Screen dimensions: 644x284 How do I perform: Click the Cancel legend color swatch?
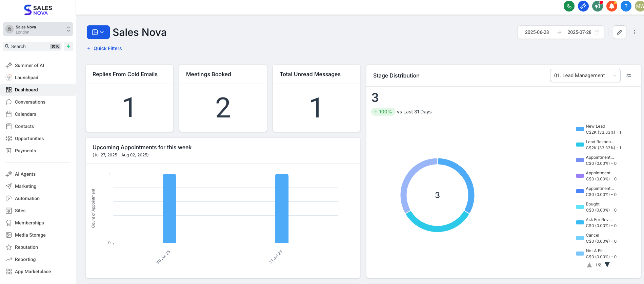(x=580, y=238)
